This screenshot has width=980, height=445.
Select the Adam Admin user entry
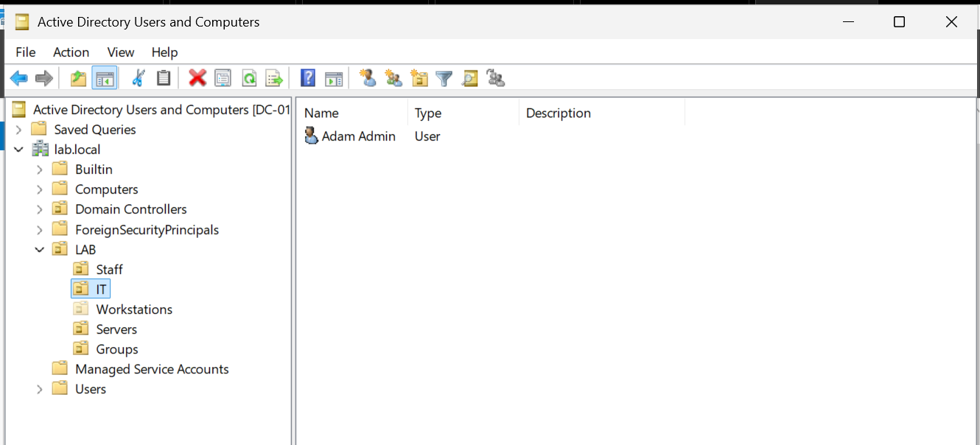(x=351, y=136)
